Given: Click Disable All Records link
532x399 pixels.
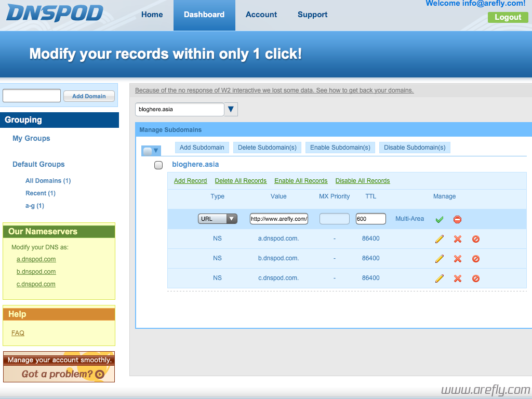Looking at the screenshot, I should point(362,181).
